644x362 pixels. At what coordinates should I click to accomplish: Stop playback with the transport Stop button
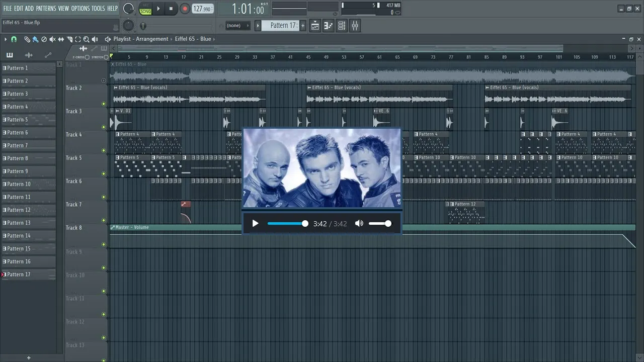pos(171,9)
